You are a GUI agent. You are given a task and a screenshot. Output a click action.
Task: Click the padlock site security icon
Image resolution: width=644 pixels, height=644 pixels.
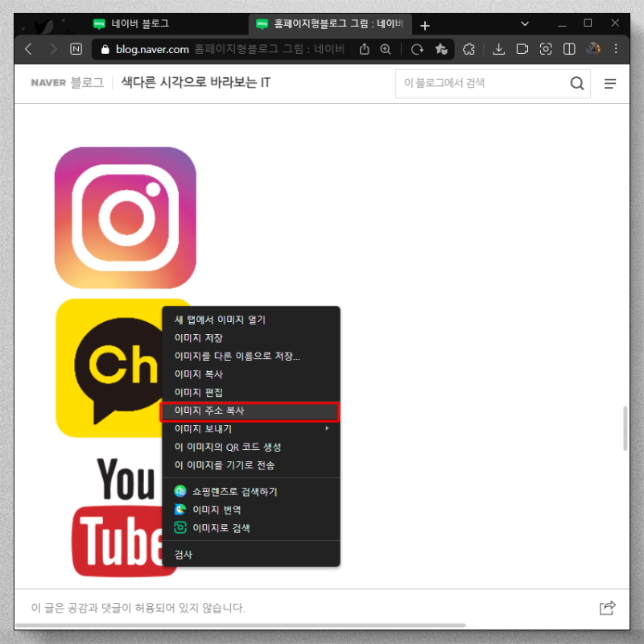click(105, 49)
